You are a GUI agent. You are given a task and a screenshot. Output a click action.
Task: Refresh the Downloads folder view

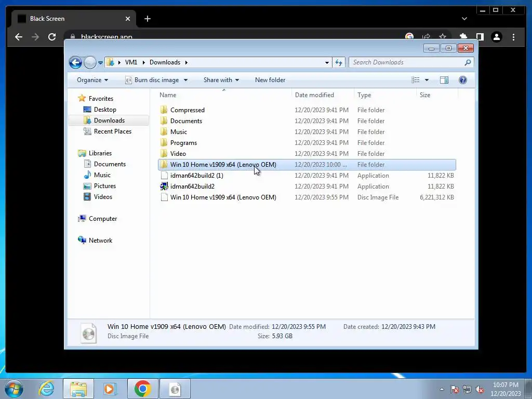[339, 62]
